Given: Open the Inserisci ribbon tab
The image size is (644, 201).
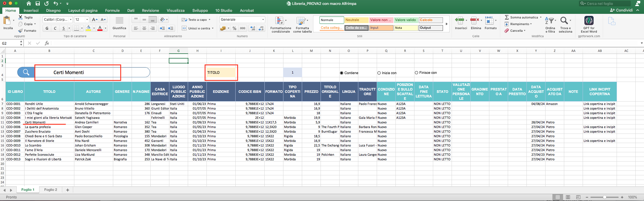Looking at the screenshot, I should 31,10.
